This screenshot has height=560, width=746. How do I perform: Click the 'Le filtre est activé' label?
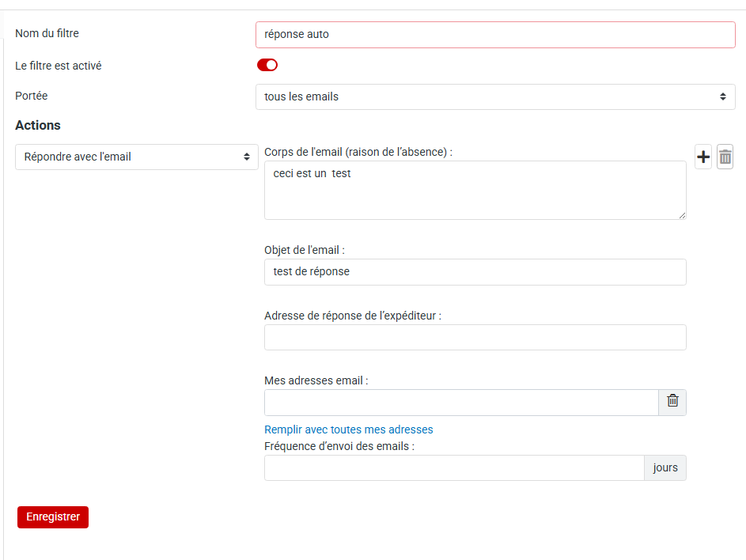coord(59,66)
